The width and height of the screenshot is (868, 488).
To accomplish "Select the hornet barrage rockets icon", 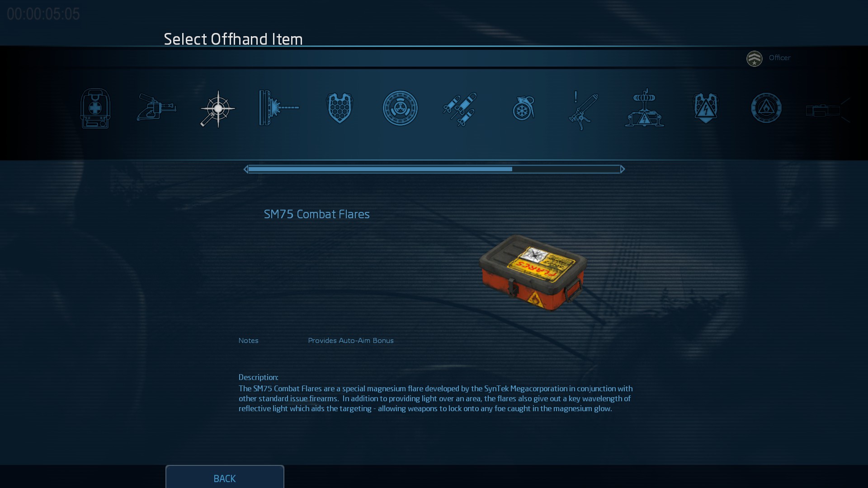I will pos(460,109).
